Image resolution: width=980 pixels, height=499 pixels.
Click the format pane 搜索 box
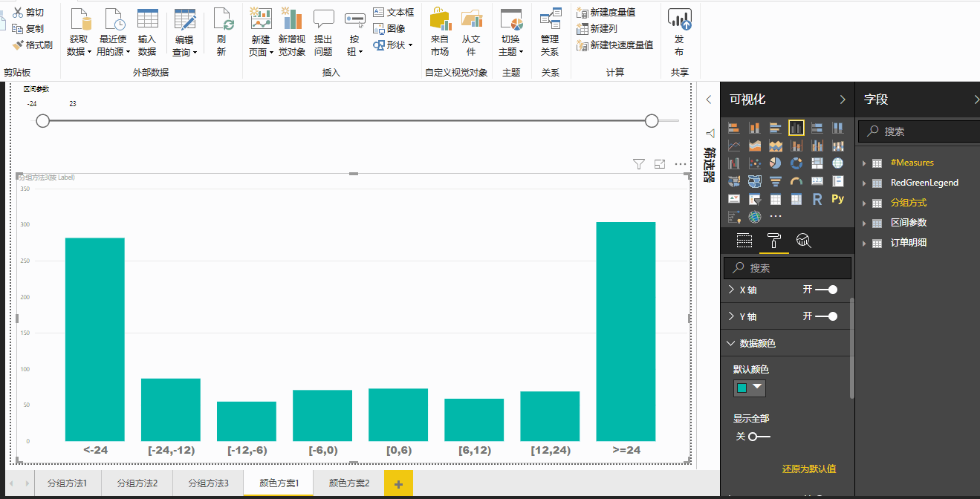coord(788,268)
